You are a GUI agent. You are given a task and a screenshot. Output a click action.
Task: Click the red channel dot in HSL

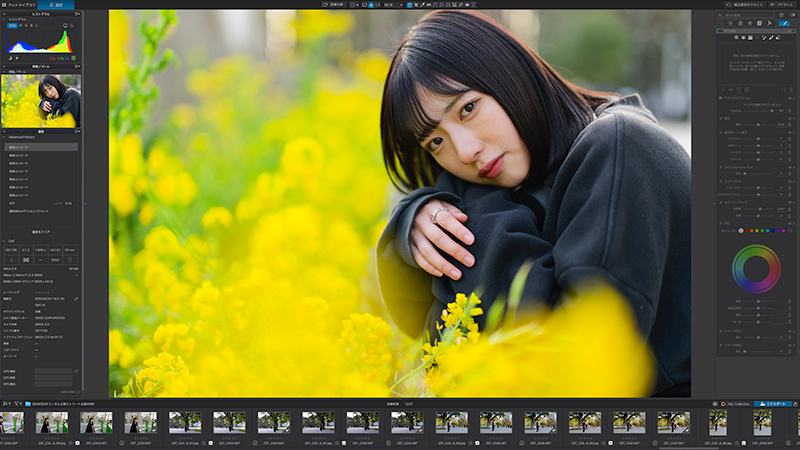click(746, 231)
